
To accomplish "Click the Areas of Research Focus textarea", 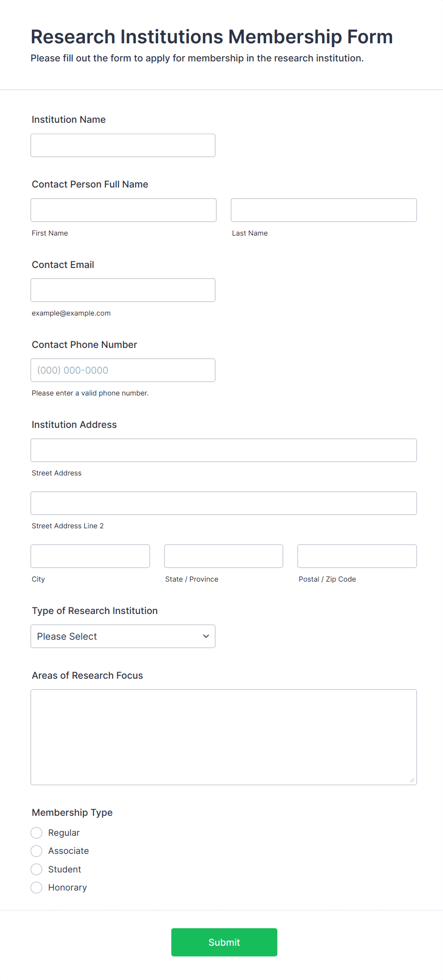I will pyautogui.click(x=223, y=736).
